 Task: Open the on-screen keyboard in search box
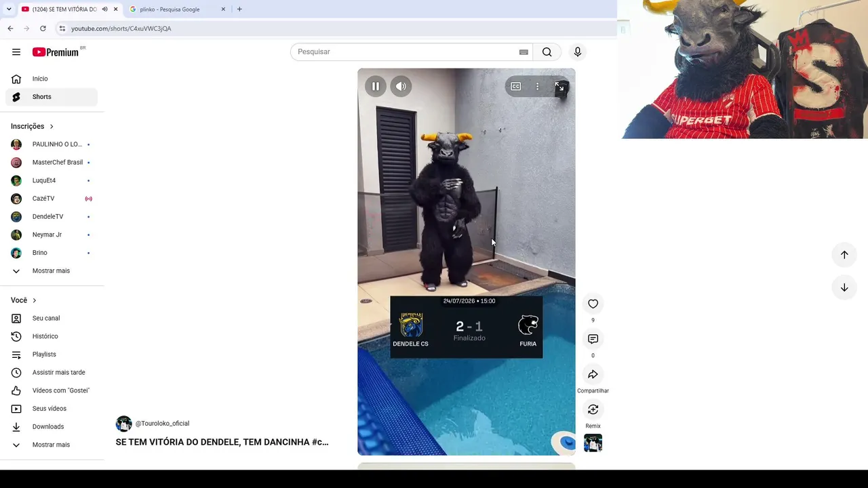tap(524, 52)
